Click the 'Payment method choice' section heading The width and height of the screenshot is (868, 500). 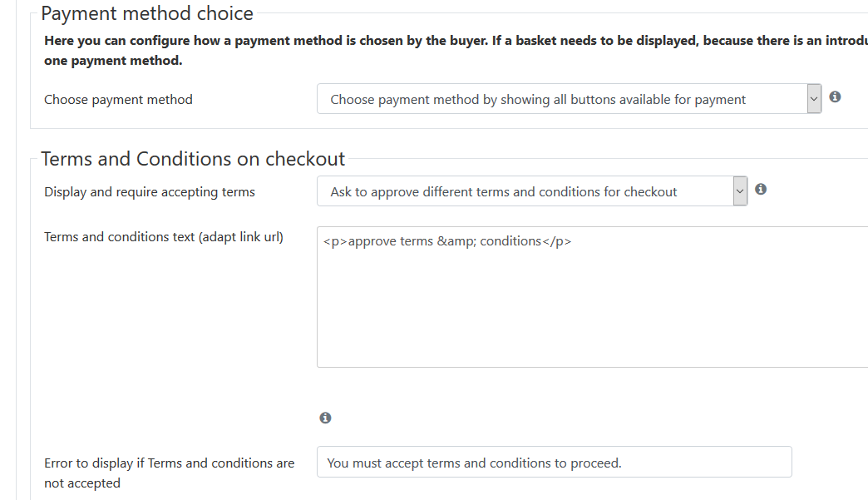(x=147, y=13)
